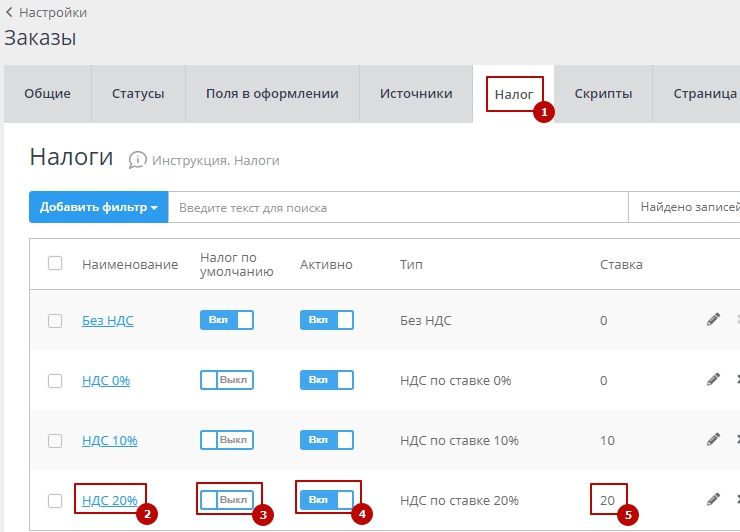The width and height of the screenshot is (740, 532).
Task: Click the instruction info icon beside Налоги
Action: [138, 160]
